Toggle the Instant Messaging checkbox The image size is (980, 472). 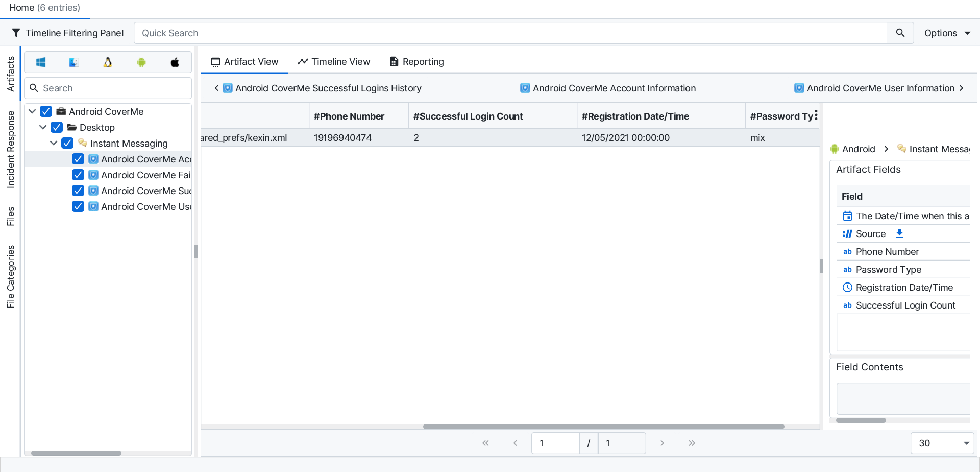point(67,143)
